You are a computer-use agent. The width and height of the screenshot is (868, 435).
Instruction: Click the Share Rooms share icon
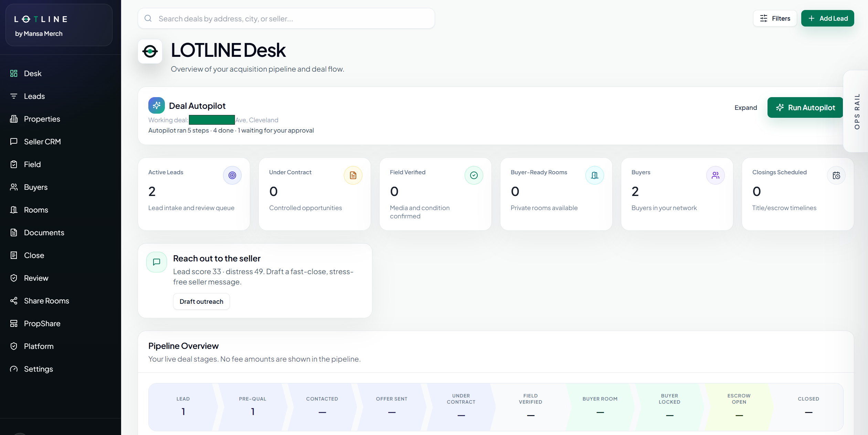[x=14, y=301]
